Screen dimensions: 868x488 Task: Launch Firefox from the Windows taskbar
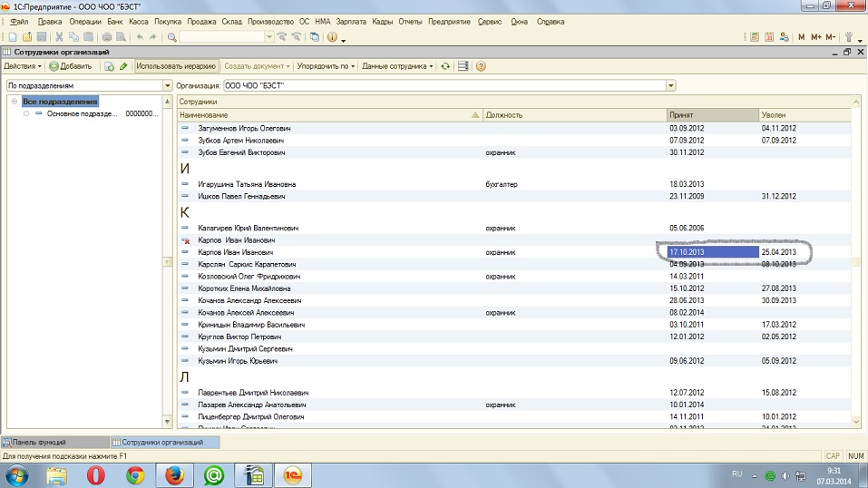click(x=175, y=474)
